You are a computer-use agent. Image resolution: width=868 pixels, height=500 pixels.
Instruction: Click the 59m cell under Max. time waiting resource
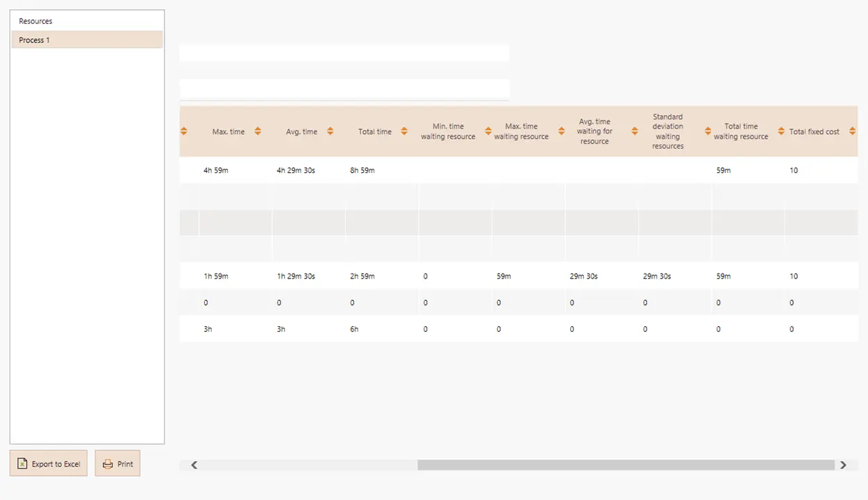[x=503, y=276]
